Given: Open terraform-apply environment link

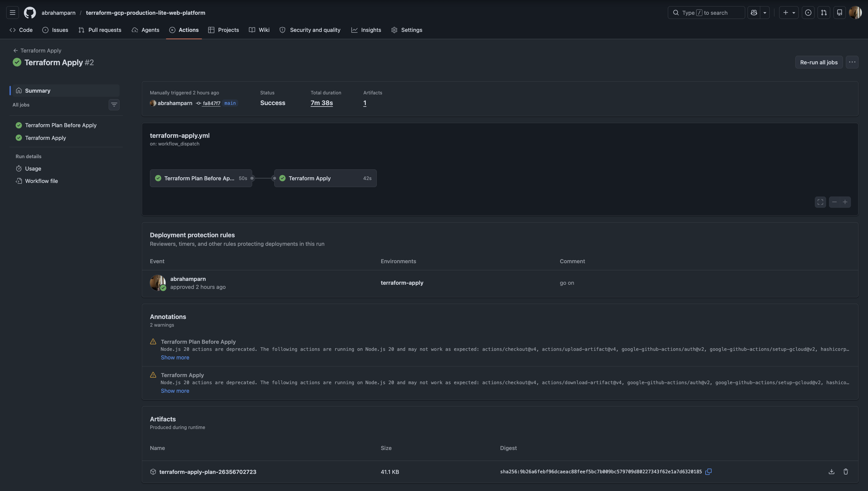Looking at the screenshot, I should [402, 283].
